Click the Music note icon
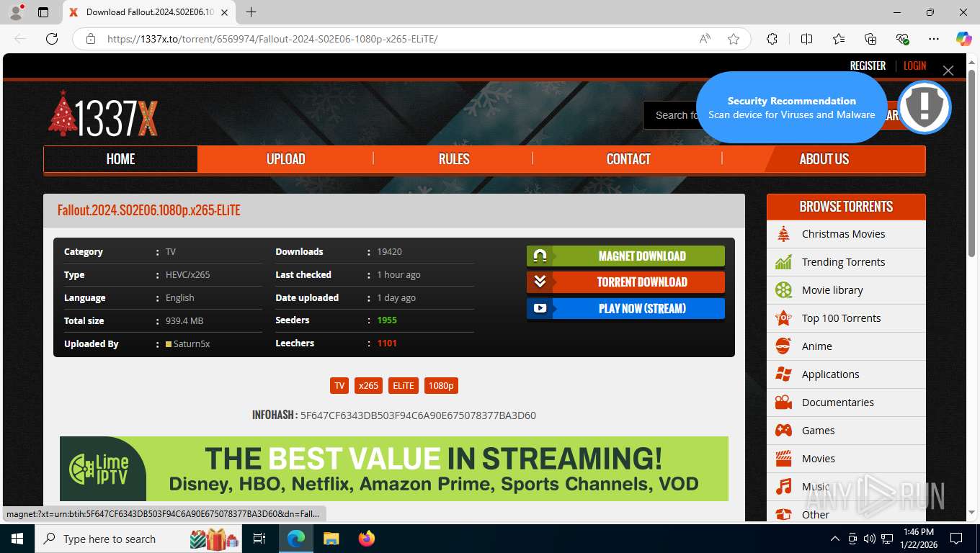 [x=783, y=487]
